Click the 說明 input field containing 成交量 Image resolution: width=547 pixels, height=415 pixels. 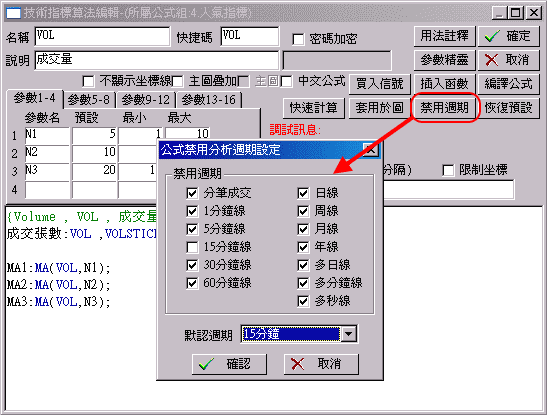pos(157,60)
